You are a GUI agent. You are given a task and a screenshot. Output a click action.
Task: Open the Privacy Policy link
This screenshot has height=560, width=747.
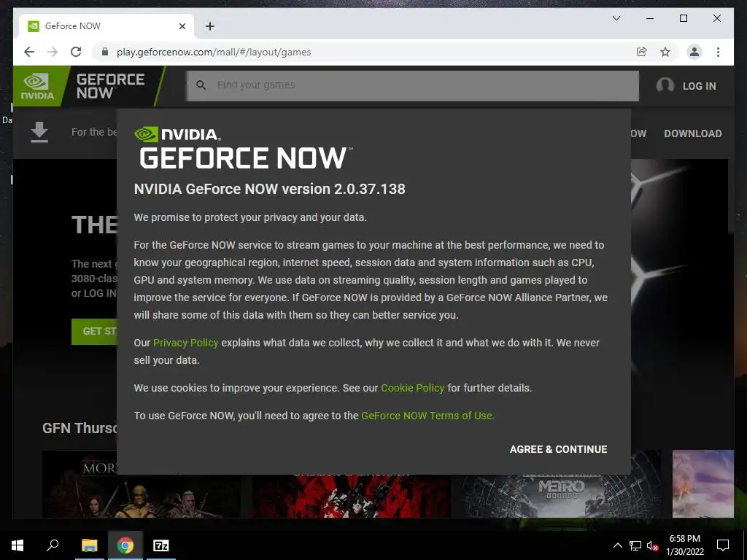coord(186,343)
